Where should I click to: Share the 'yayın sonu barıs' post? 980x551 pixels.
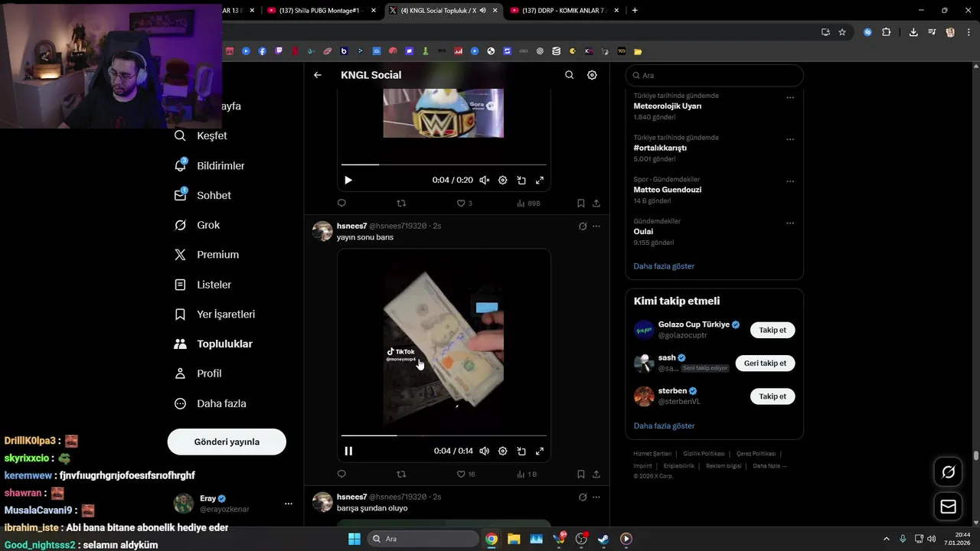pyautogui.click(x=596, y=474)
